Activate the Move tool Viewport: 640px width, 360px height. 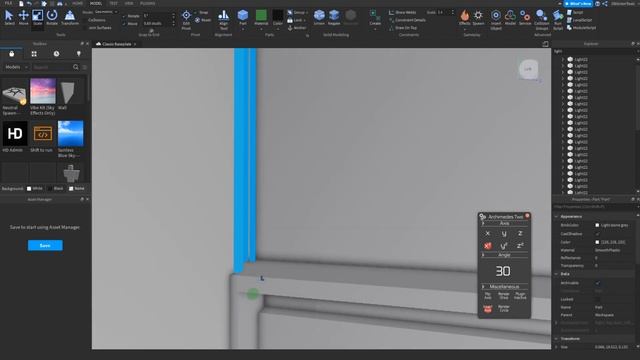click(x=23, y=17)
